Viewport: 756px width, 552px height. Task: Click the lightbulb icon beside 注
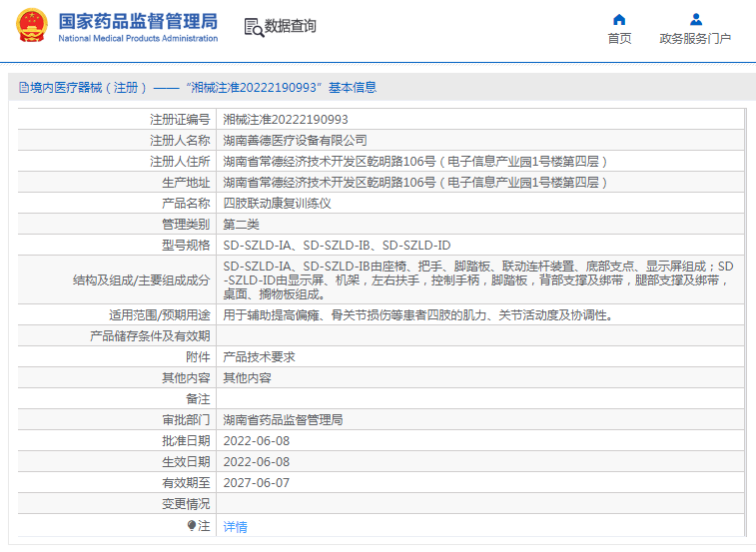click(192, 525)
